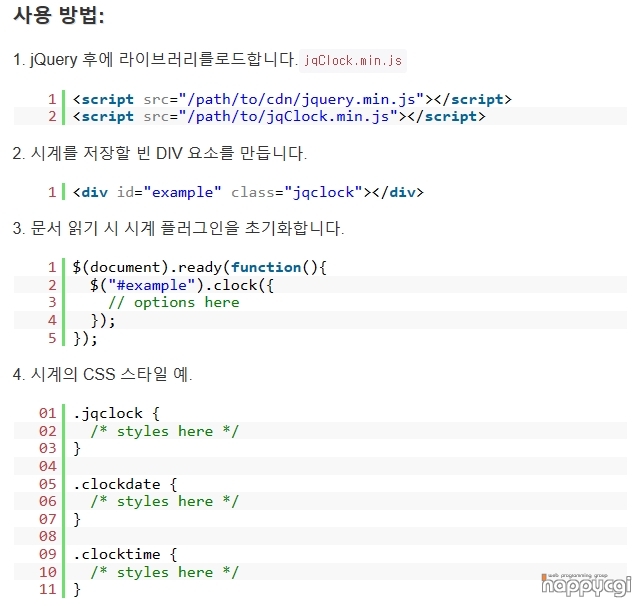Viewport: 642px width, 606px height.
Task: Click the styles comment on CSS line 10
Action: [x=165, y=572]
